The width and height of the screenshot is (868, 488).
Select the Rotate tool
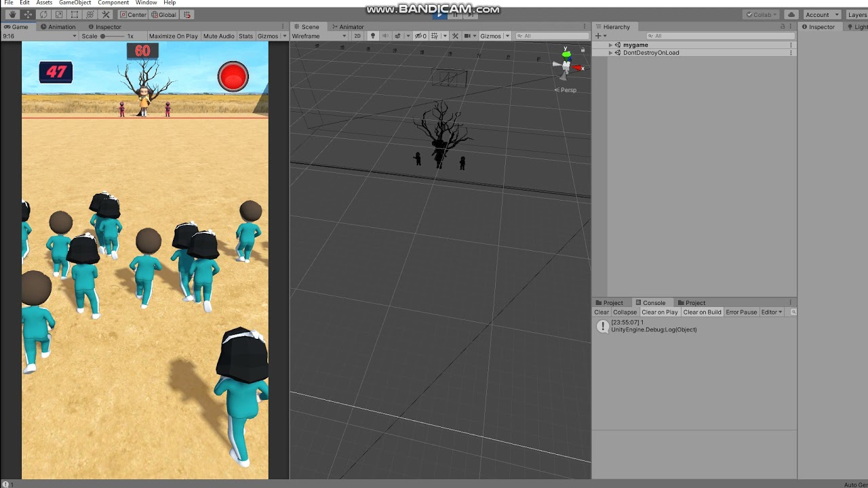point(43,14)
